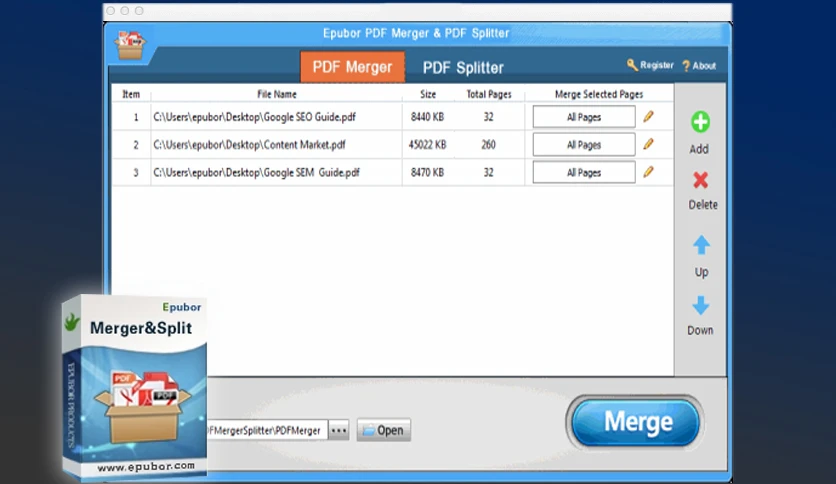Click All Pages box for Google SEO Guide.pdf

(584, 117)
